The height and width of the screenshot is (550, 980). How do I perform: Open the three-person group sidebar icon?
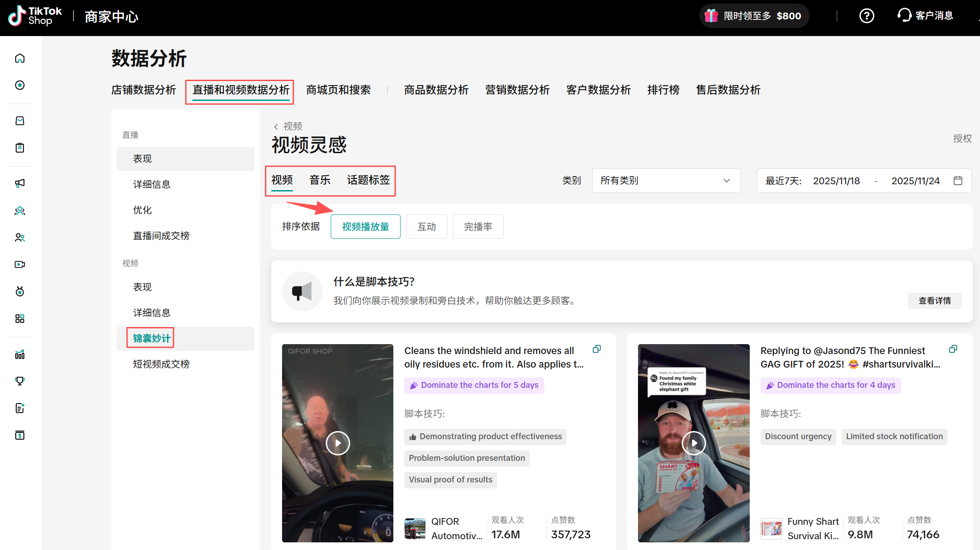20,210
